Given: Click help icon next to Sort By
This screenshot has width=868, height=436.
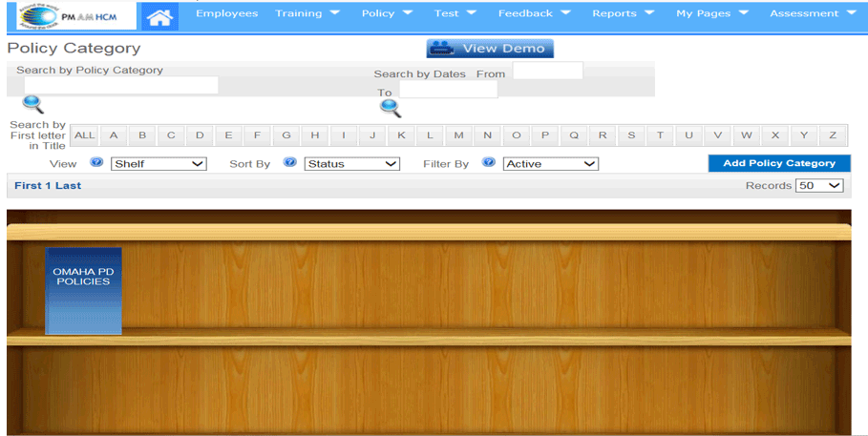Looking at the screenshot, I should pos(290,163).
